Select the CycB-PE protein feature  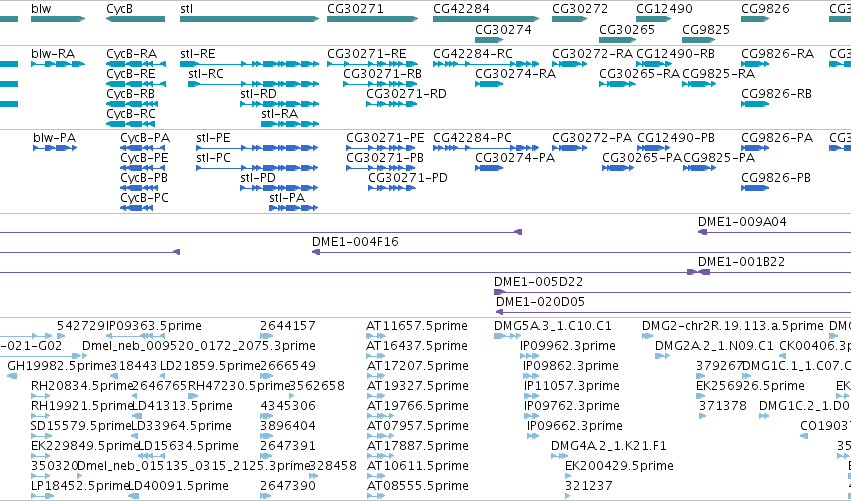pyautogui.click(x=141, y=168)
